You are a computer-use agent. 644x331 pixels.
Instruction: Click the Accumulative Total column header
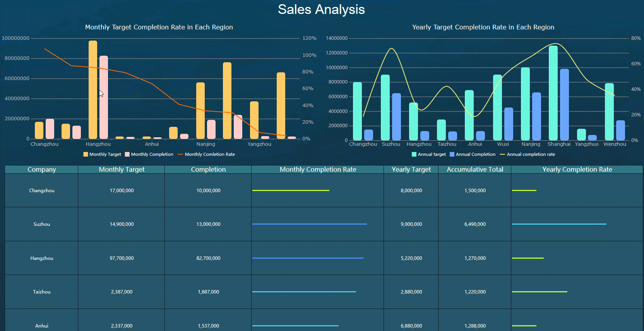(475, 169)
